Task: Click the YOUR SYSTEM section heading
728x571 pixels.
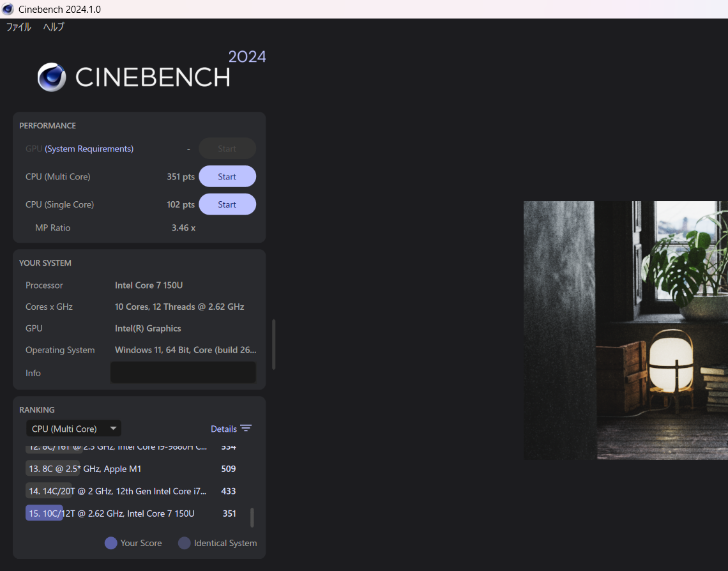Action: pos(45,263)
